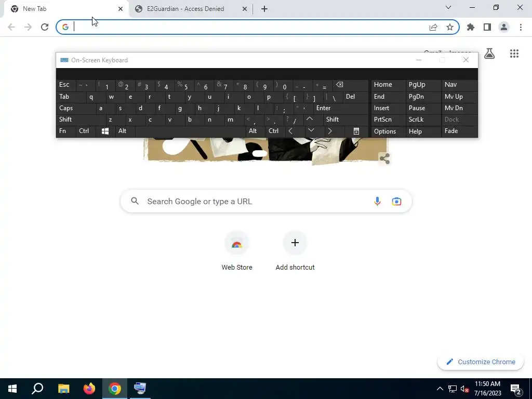Toggle Caps key on on-screen keyboard
This screenshot has height=399, width=532.
click(x=76, y=108)
